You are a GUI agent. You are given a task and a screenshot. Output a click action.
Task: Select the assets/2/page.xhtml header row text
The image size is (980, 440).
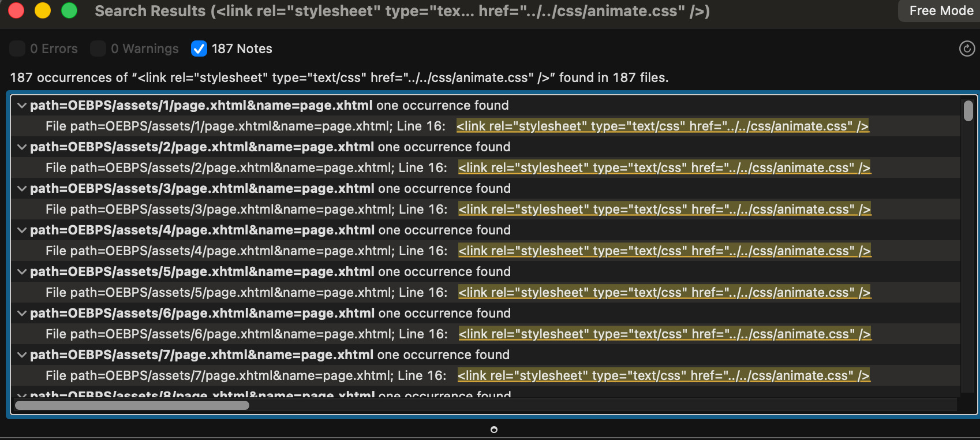point(270,147)
